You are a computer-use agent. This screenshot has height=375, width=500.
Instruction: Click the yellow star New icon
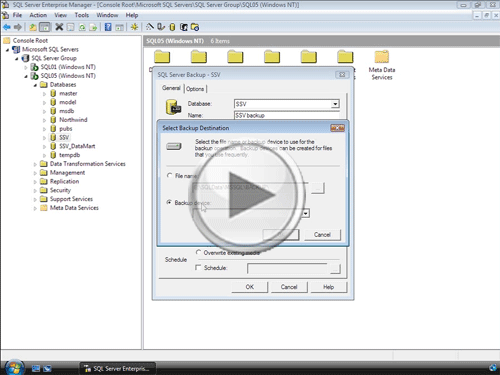click(x=134, y=27)
